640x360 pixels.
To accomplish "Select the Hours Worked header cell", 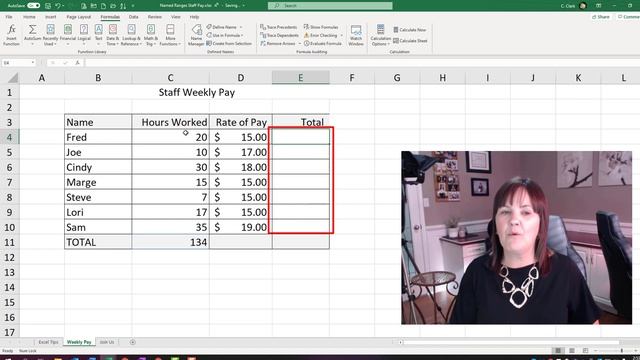I will pos(171,122).
